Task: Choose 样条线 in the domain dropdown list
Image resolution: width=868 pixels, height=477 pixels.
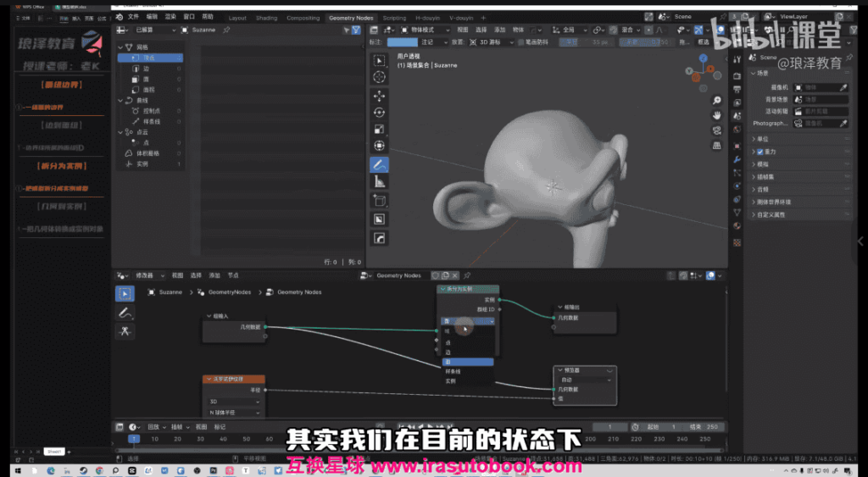Action: (x=455, y=371)
